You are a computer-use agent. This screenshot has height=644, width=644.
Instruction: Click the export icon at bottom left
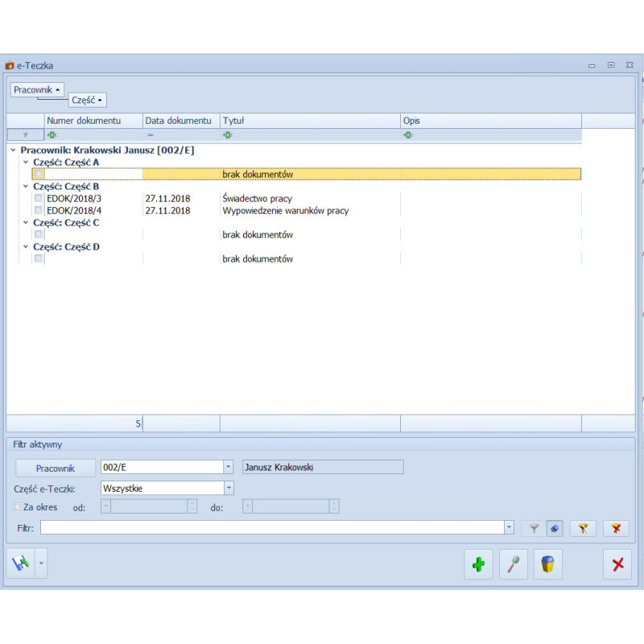(19, 564)
